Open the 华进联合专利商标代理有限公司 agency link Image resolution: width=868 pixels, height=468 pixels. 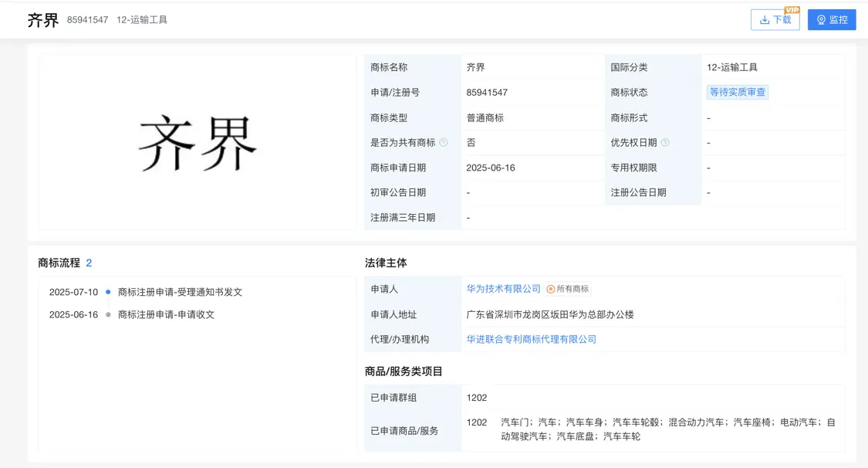click(533, 338)
